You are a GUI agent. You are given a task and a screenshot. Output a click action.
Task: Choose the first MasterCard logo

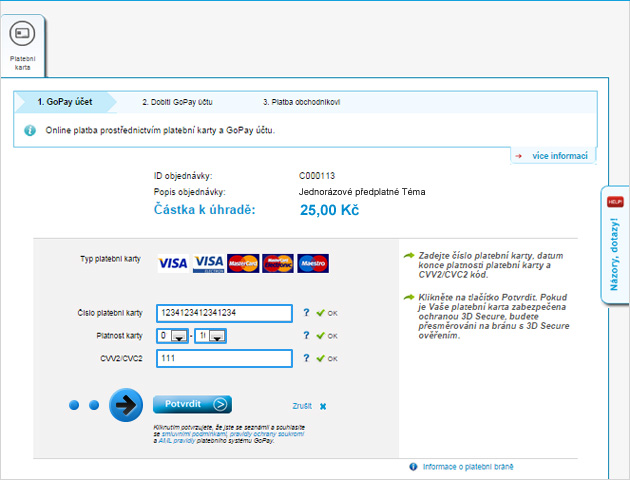[x=243, y=263]
